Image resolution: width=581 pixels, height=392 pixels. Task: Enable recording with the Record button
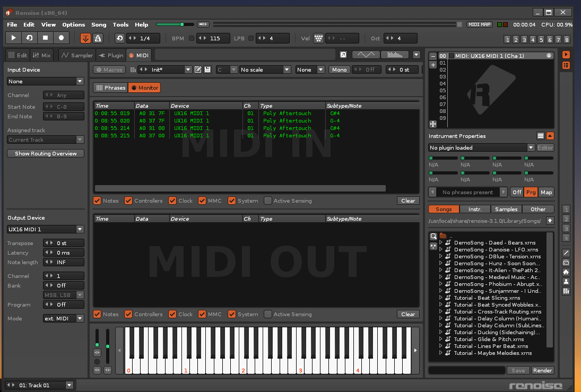(x=61, y=38)
